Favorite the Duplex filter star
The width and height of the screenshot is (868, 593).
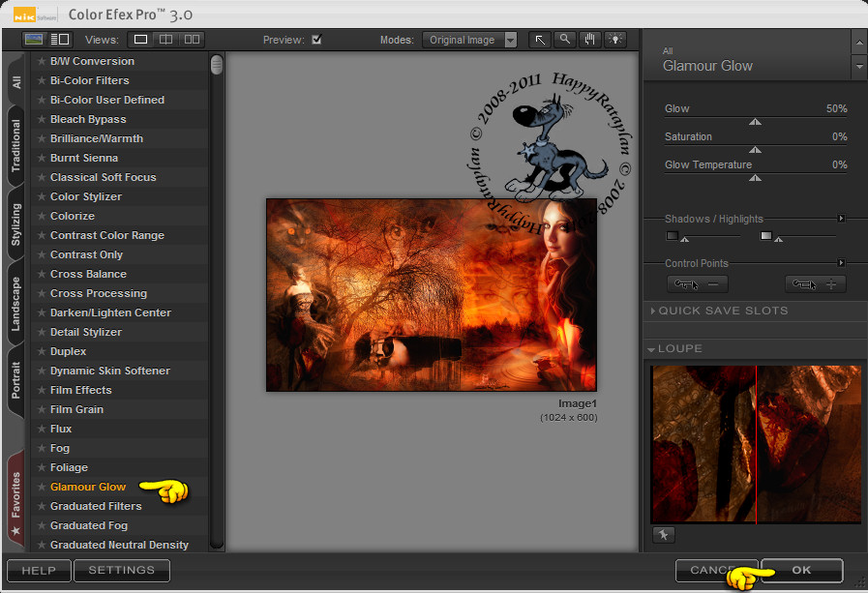(x=41, y=351)
